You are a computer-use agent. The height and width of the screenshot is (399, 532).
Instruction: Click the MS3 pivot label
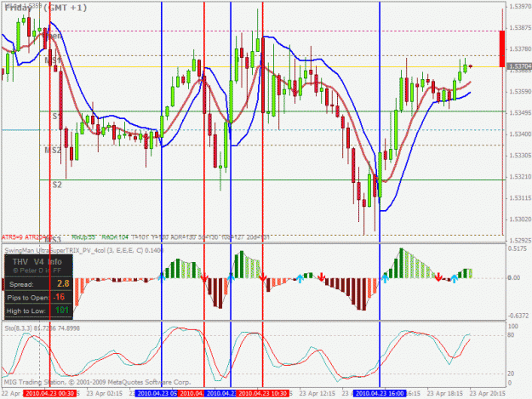(x=53, y=240)
